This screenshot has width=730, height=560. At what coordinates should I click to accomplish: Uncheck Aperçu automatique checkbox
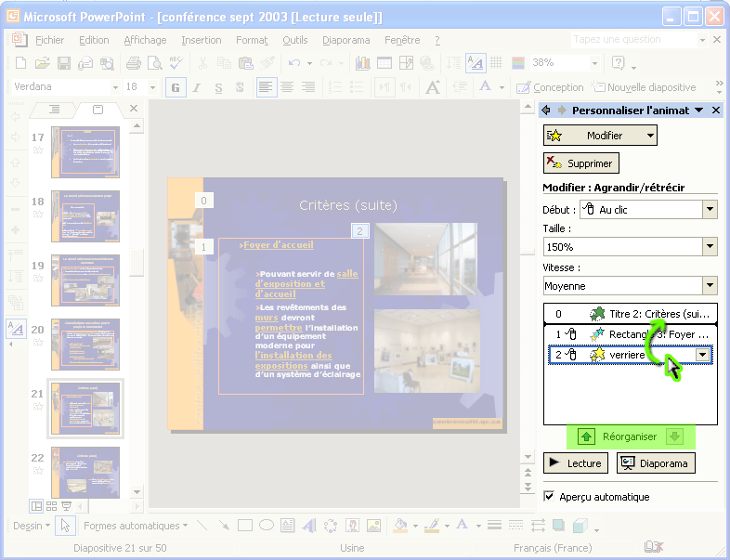(549, 497)
